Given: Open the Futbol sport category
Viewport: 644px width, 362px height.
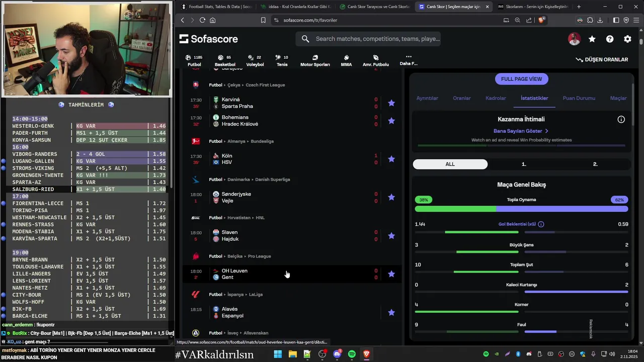Looking at the screenshot, I should pos(194,61).
